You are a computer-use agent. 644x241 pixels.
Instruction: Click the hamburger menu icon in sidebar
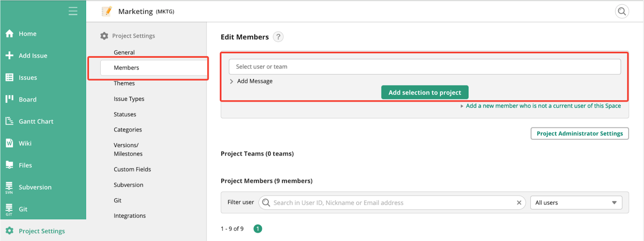pos(73,11)
